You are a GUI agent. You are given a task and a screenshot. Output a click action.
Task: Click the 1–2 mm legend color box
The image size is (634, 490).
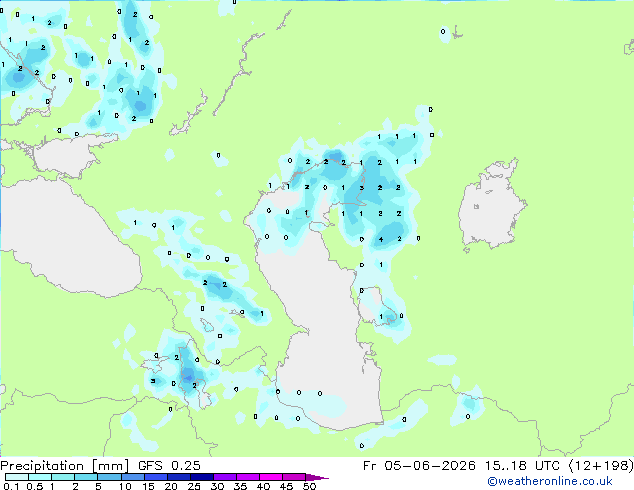pyautogui.click(x=63, y=477)
